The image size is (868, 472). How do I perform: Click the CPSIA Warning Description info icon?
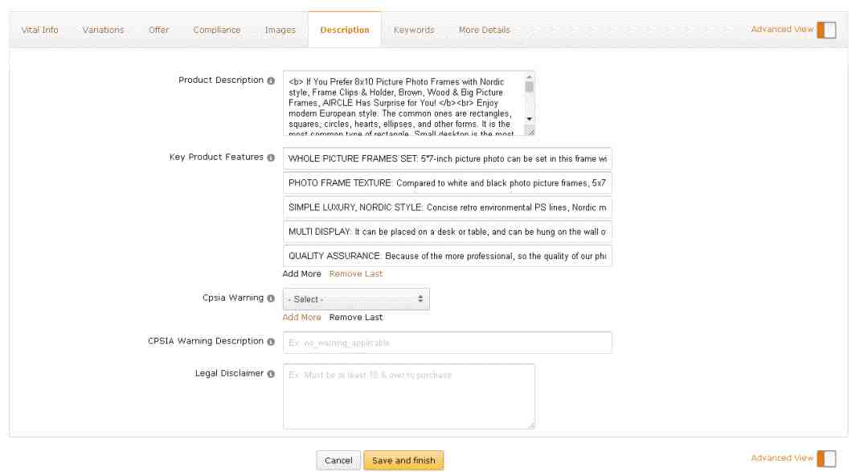(x=271, y=342)
